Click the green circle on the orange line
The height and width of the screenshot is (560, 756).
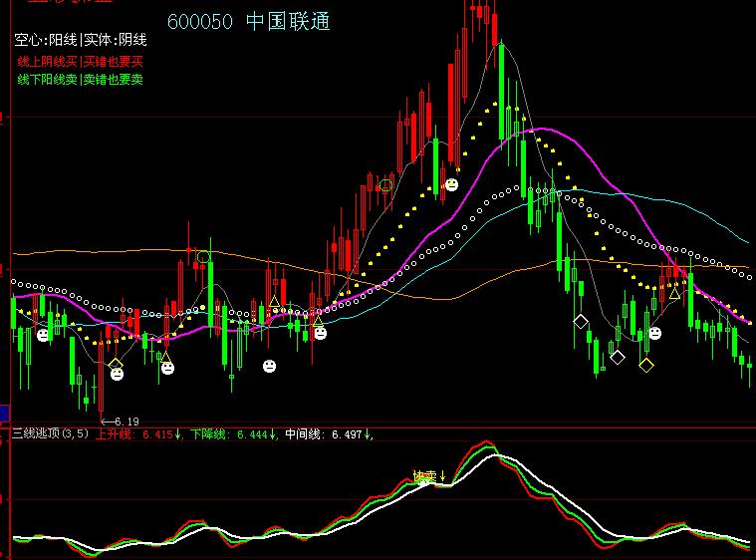(x=204, y=257)
